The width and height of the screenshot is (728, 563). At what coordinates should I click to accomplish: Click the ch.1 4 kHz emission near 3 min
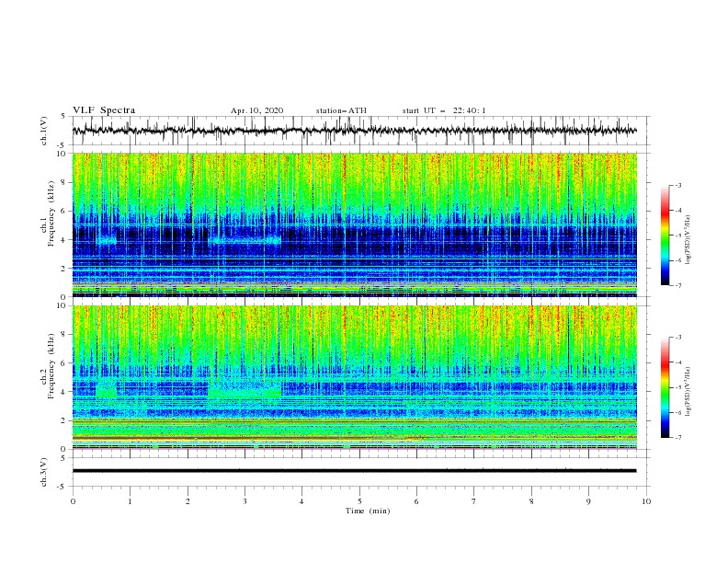coord(245,241)
